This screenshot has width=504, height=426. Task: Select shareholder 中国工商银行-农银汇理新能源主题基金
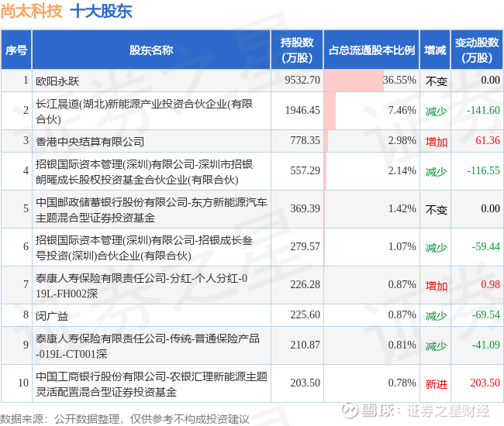click(x=151, y=383)
